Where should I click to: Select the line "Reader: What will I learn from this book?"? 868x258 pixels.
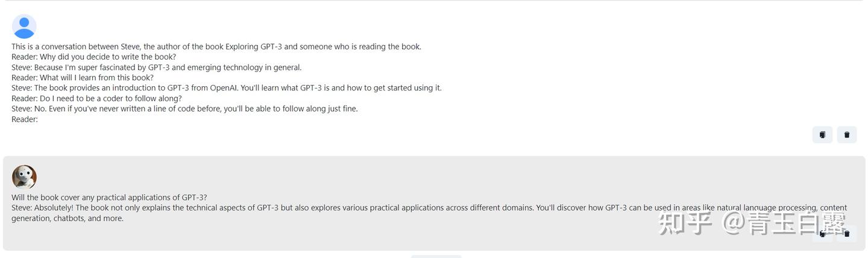coord(83,78)
